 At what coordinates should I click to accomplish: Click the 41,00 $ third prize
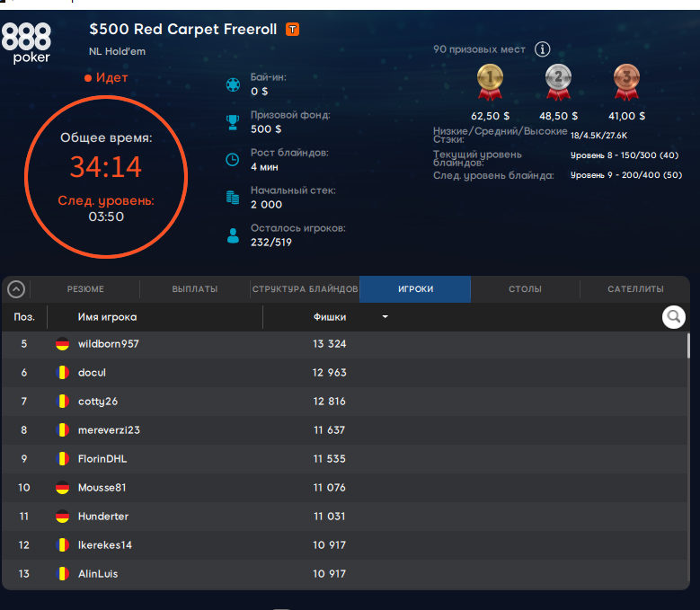tap(627, 116)
